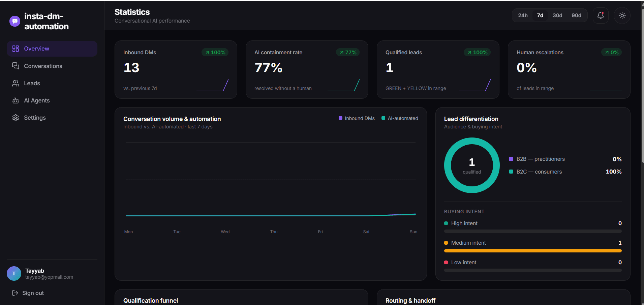This screenshot has width=644, height=305.
Task: Open the notifications bell
Action: pos(600,16)
